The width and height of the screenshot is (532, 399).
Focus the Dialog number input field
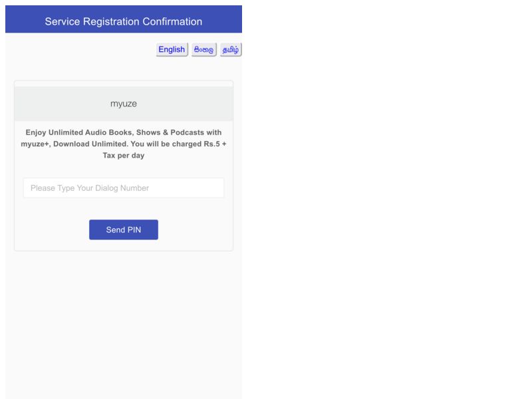tap(124, 188)
